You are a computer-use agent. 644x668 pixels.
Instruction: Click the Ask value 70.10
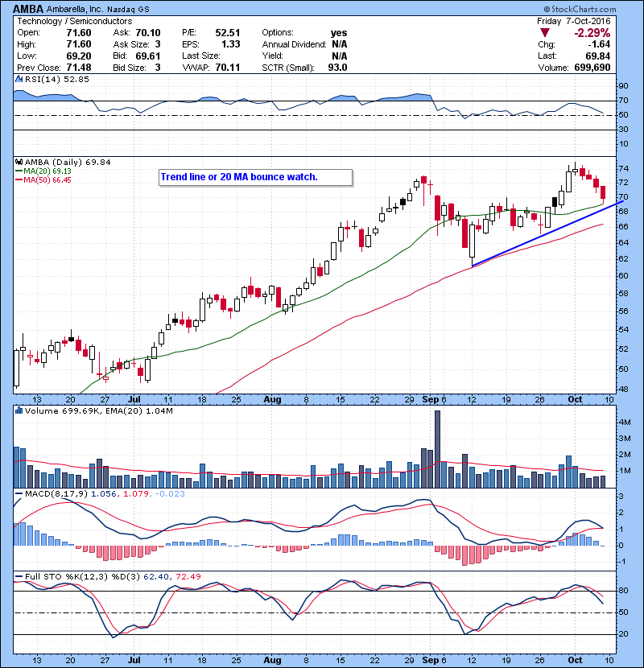[x=148, y=33]
